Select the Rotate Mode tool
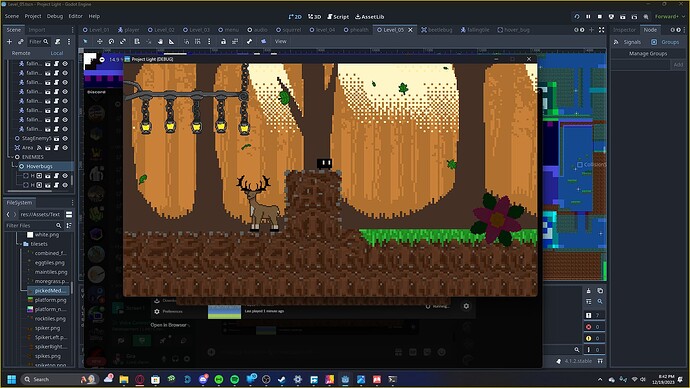The height and width of the screenshot is (388, 690). point(111,41)
